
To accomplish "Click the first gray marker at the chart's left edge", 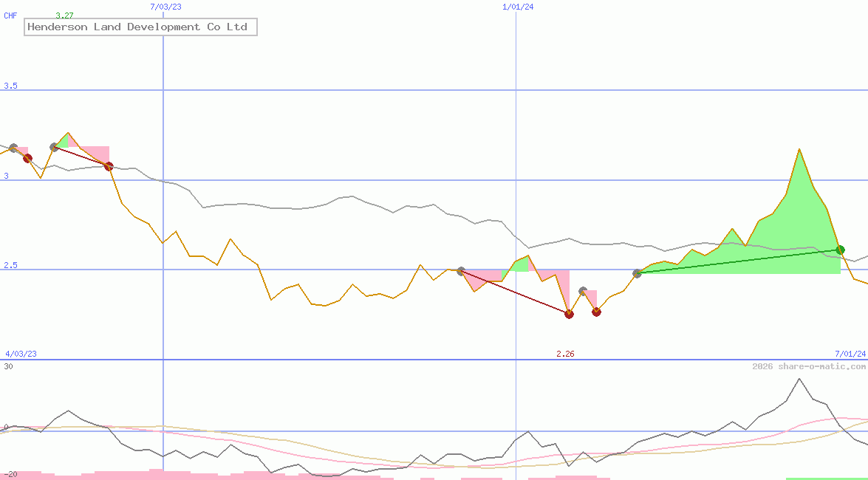I will click(13, 148).
